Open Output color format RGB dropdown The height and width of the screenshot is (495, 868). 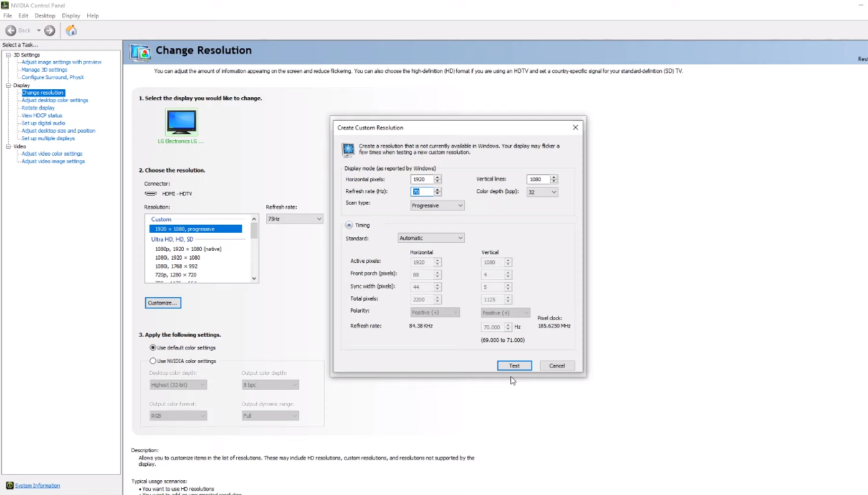[x=178, y=416]
